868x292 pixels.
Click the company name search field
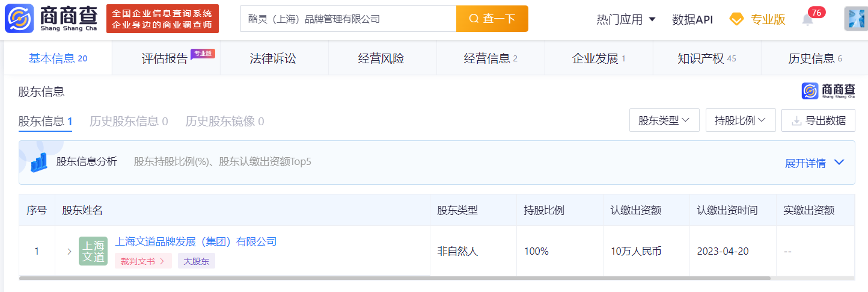pyautogui.click(x=349, y=19)
